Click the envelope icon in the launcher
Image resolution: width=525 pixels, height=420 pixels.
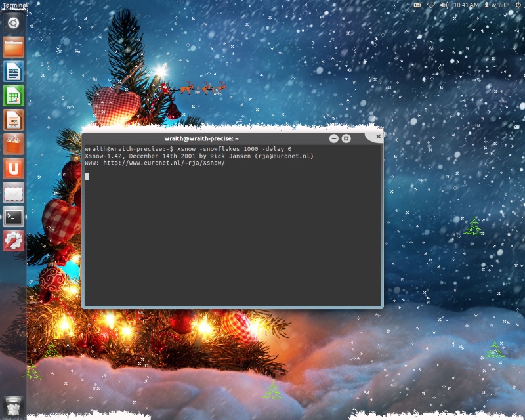click(x=13, y=193)
